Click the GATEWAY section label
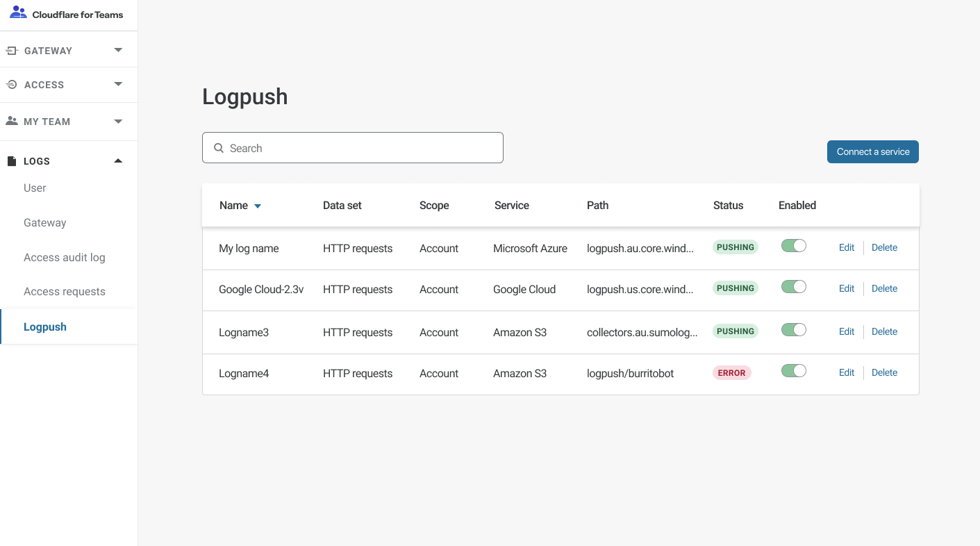980x546 pixels. pyautogui.click(x=48, y=51)
